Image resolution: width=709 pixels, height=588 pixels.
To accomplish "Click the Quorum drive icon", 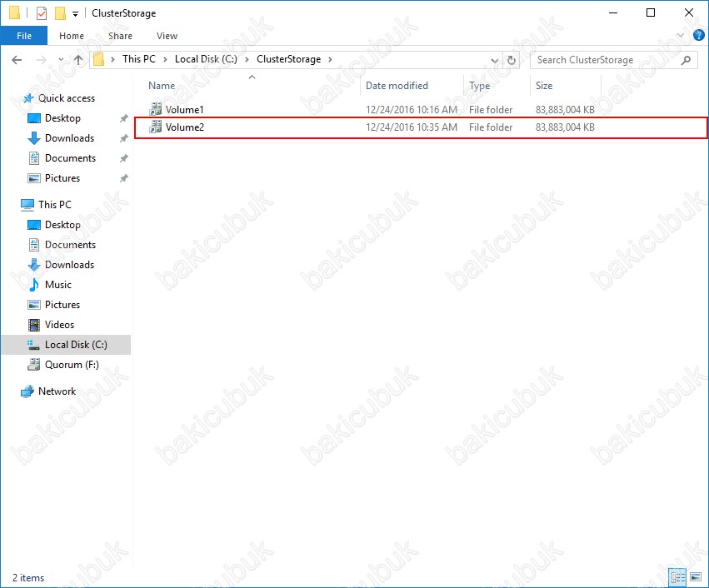I will (x=34, y=364).
